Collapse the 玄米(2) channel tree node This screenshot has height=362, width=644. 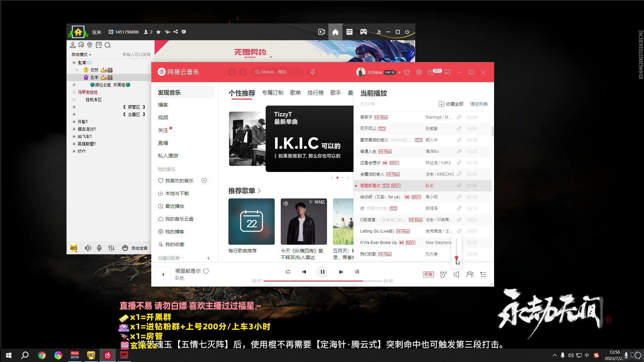point(74,63)
